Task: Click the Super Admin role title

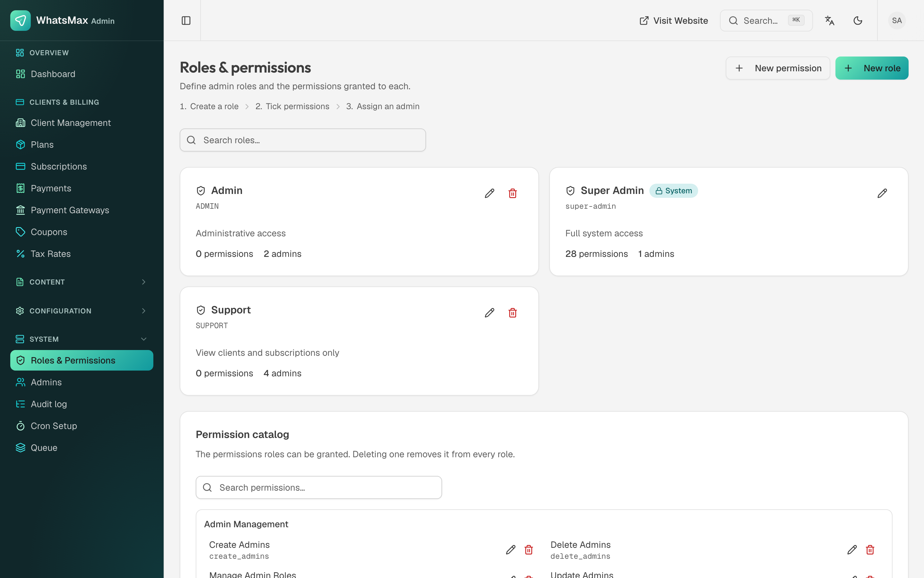Action: tap(612, 190)
